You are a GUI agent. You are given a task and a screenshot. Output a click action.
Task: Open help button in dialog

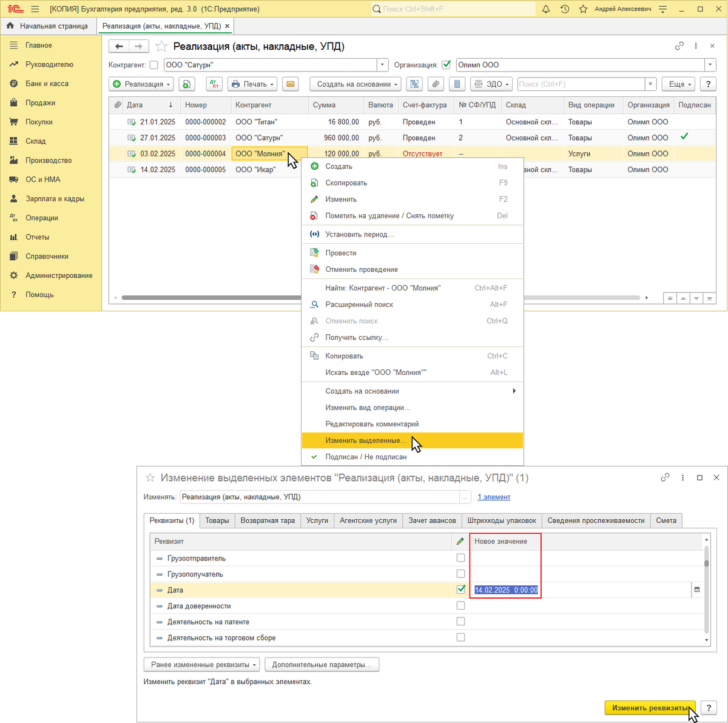click(709, 708)
